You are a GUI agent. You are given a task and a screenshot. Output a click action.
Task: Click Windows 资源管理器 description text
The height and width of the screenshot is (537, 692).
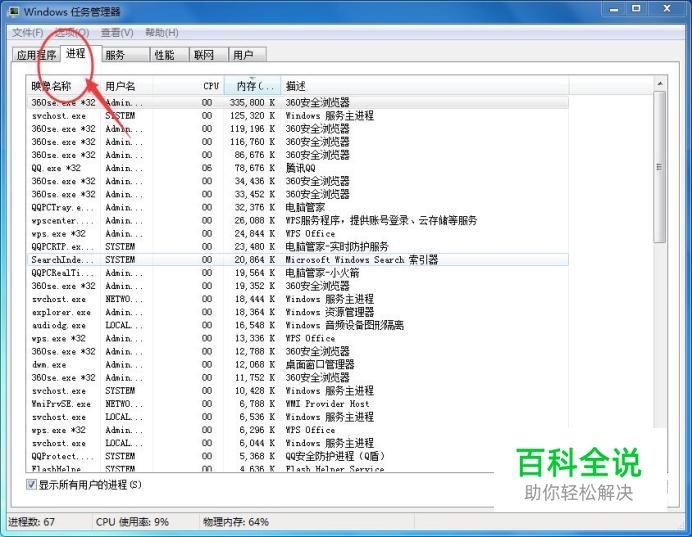click(x=330, y=312)
